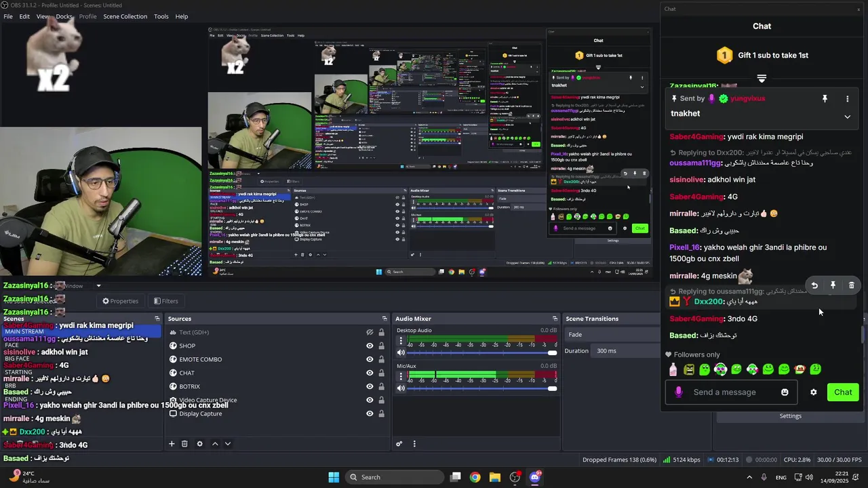
Task: Unlock the SHOP source
Action: pyautogui.click(x=381, y=346)
